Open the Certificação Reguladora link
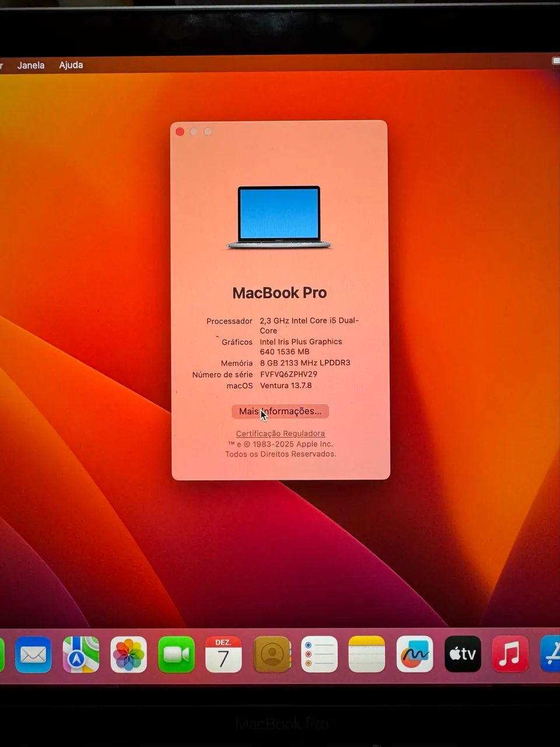 coord(280,433)
